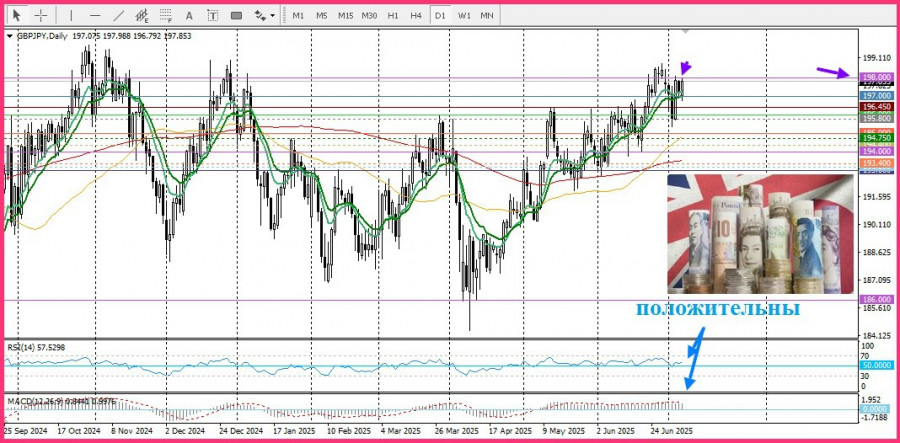Choose the Text tool marked A
This screenshot has height=443, width=900.
(x=189, y=15)
